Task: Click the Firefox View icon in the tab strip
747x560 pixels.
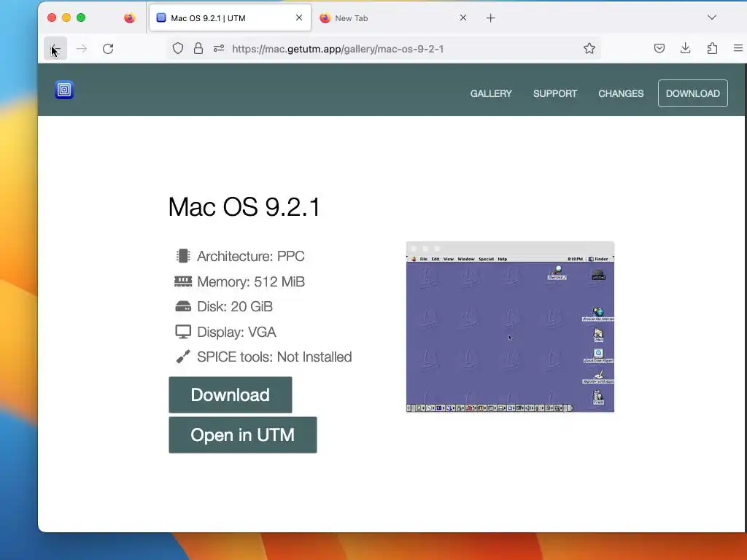Action: tap(130, 18)
